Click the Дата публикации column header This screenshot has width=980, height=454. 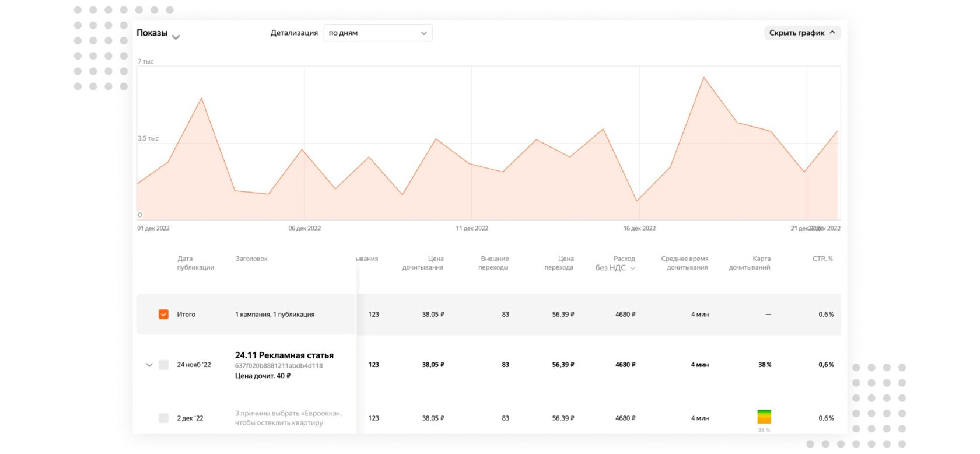coord(195,263)
